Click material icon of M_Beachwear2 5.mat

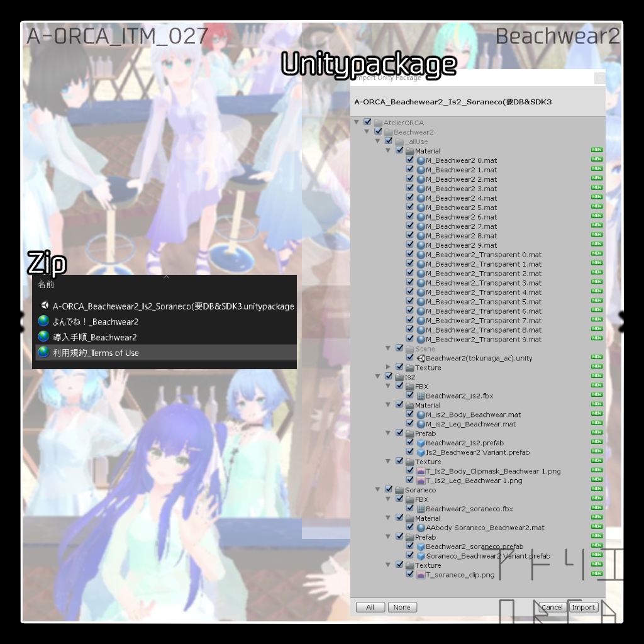point(421,208)
